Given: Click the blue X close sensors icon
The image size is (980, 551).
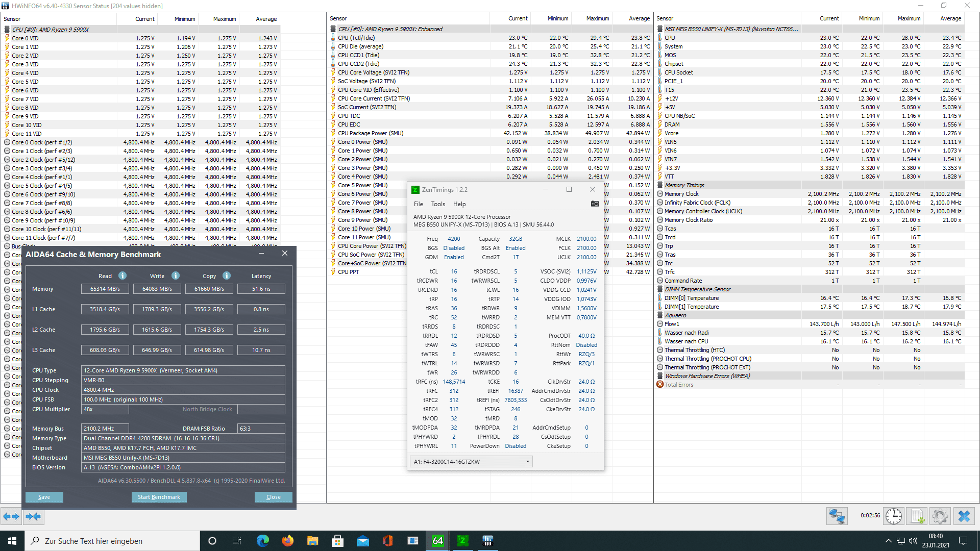Looking at the screenshot, I should [x=964, y=516].
